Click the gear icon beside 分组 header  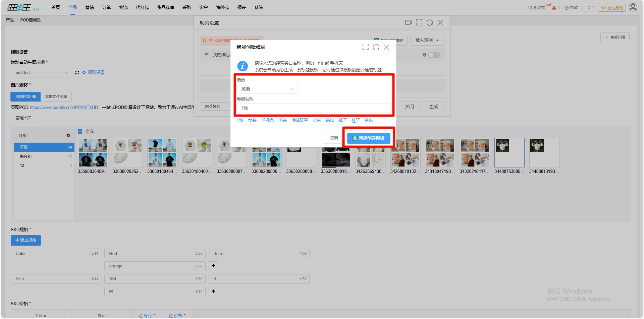tap(68, 135)
